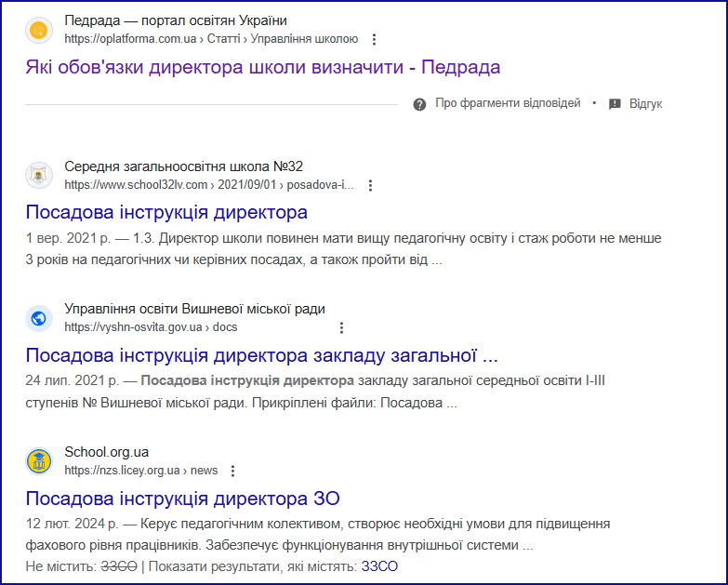Click the Педрада site favicon

[x=39, y=30]
